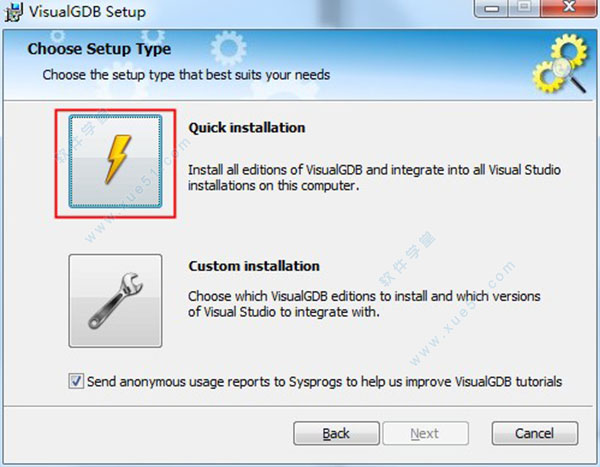Cancel the VisualGDB setup
The width and height of the screenshot is (600, 467).
(x=535, y=433)
